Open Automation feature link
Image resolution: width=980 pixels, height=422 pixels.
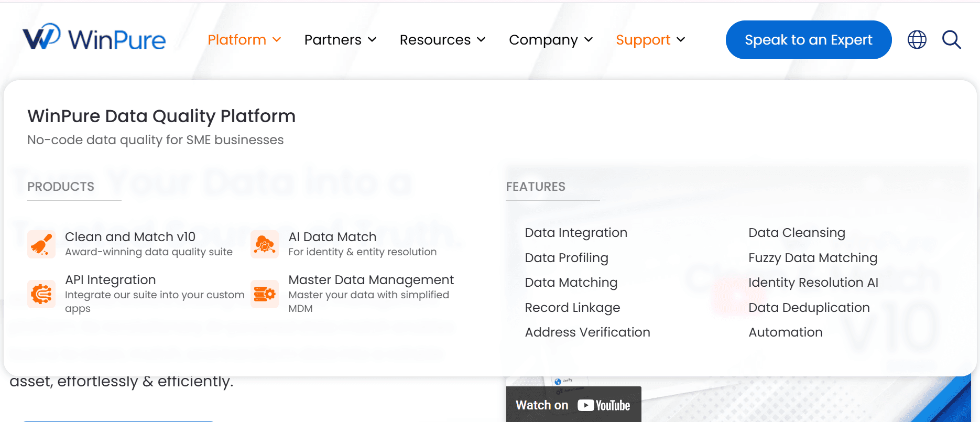[786, 332]
